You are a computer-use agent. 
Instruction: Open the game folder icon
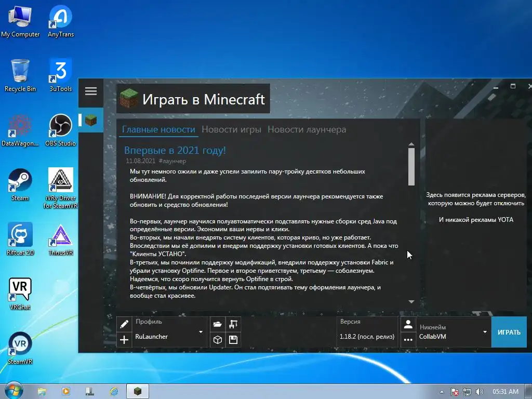[218, 324]
